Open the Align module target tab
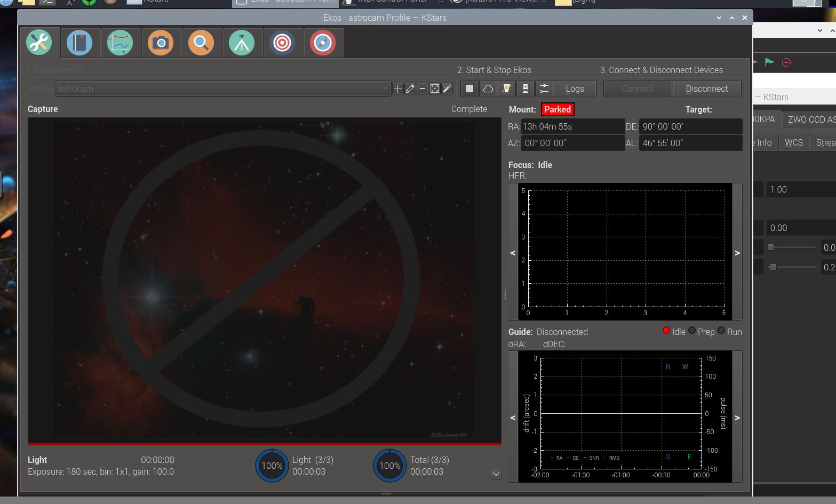836x504 pixels. (282, 43)
